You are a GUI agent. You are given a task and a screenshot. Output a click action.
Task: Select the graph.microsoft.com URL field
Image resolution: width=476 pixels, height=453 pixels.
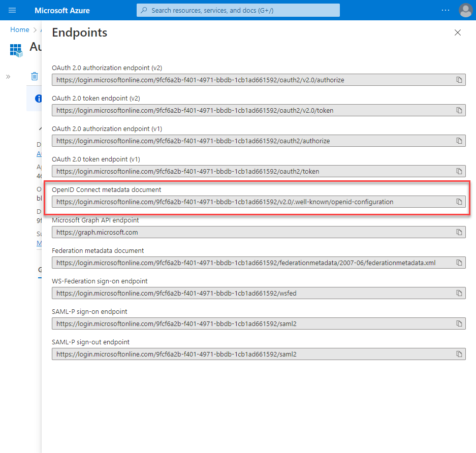point(259,232)
